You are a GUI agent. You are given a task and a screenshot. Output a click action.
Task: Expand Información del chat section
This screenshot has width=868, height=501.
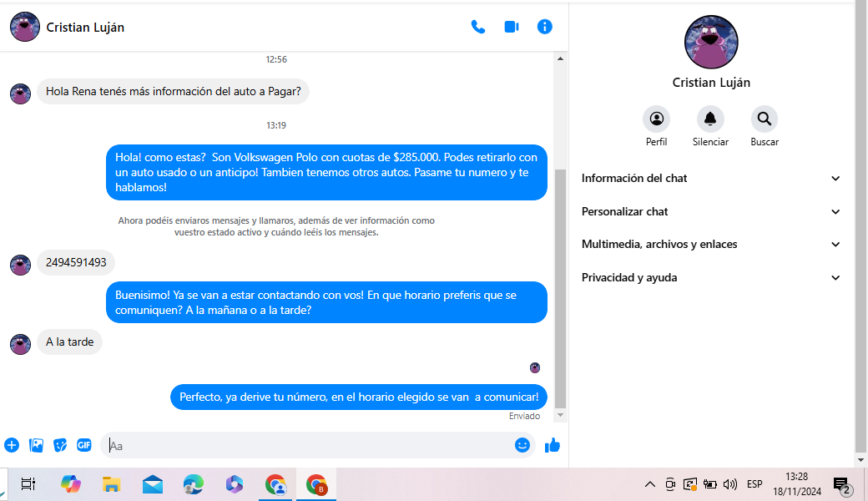[x=711, y=178]
